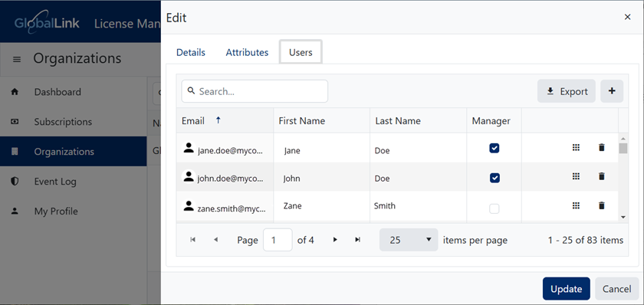Switch to the Attributes tab
This screenshot has height=305, width=644.
pos(247,53)
